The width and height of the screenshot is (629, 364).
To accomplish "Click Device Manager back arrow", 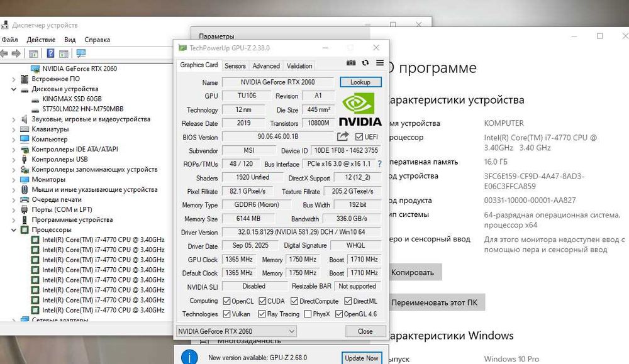I will pyautogui.click(x=4, y=53).
